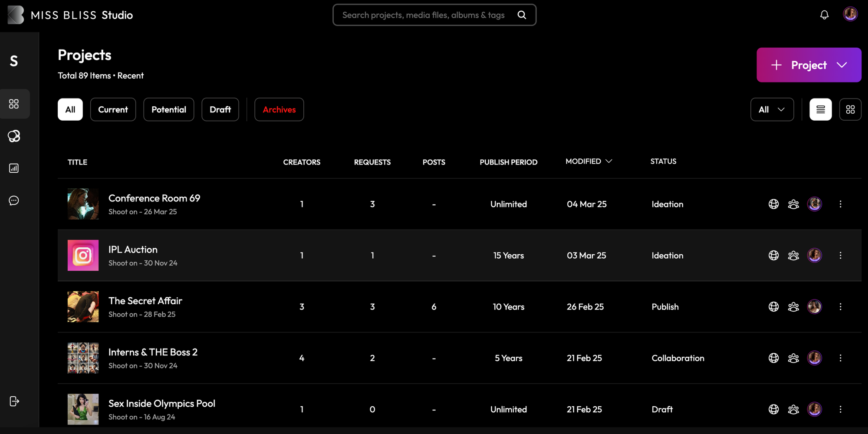Click the search magnifier icon
The width and height of the screenshot is (868, 434).
(522, 15)
